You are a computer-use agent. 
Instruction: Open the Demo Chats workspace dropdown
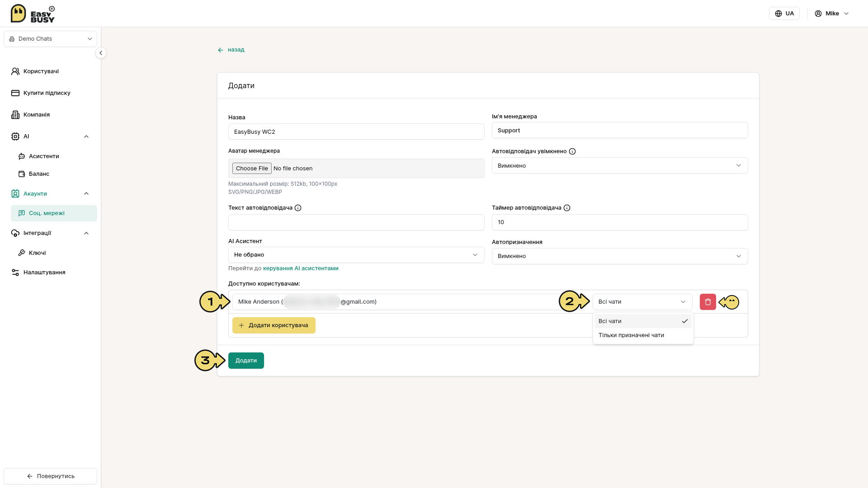pos(50,39)
